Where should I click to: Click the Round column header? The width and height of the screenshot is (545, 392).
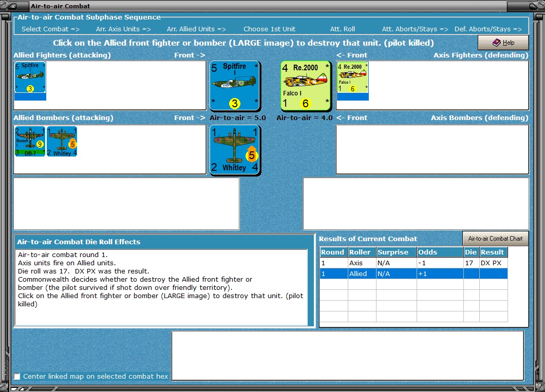(x=334, y=252)
